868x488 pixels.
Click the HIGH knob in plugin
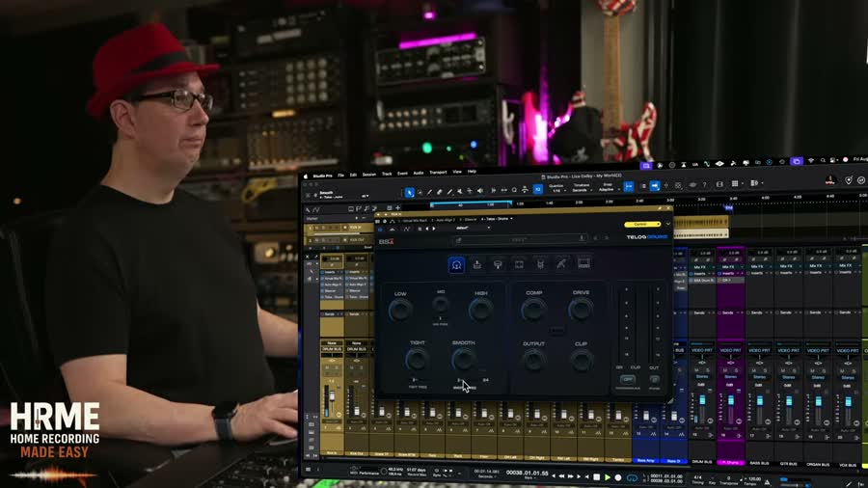(x=480, y=310)
